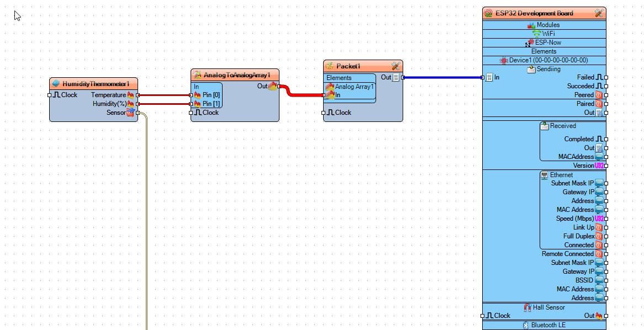Click the Hall Sensor Out analog pin icon
This screenshot has width=644, height=330.
coord(599,316)
